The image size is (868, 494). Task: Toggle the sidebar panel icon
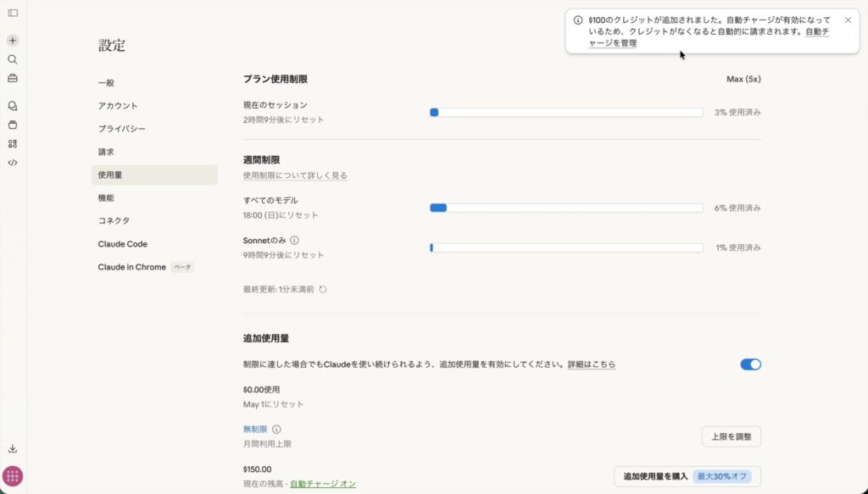[x=13, y=13]
